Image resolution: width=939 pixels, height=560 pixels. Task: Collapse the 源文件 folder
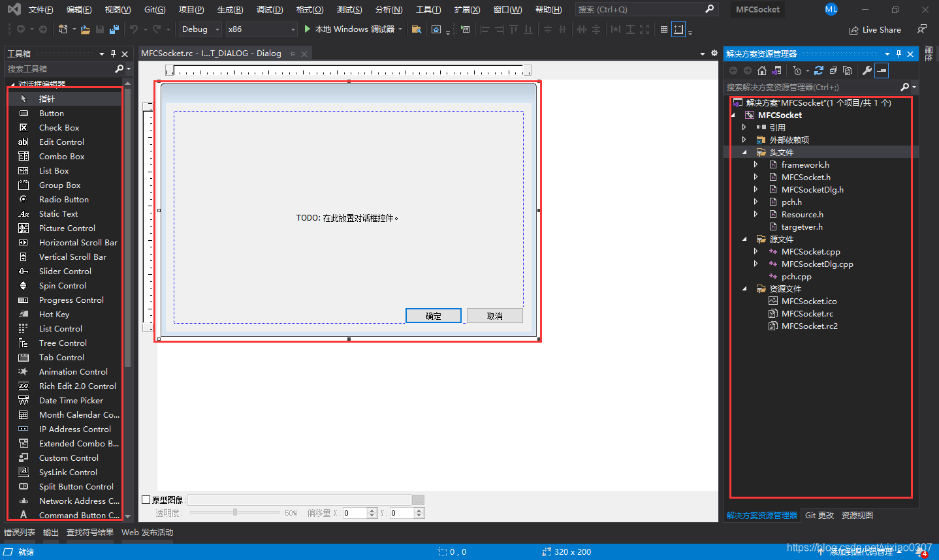coord(744,239)
